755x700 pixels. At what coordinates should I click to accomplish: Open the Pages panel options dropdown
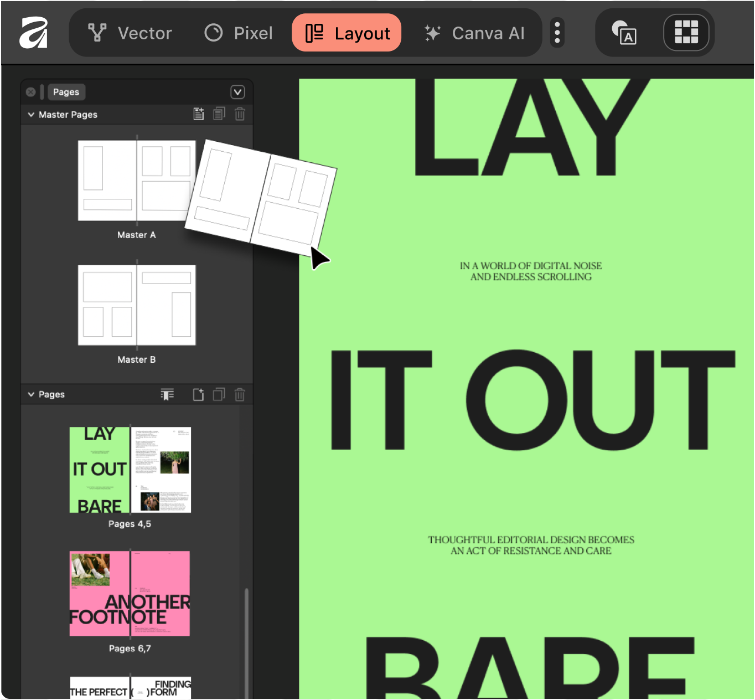(x=238, y=92)
